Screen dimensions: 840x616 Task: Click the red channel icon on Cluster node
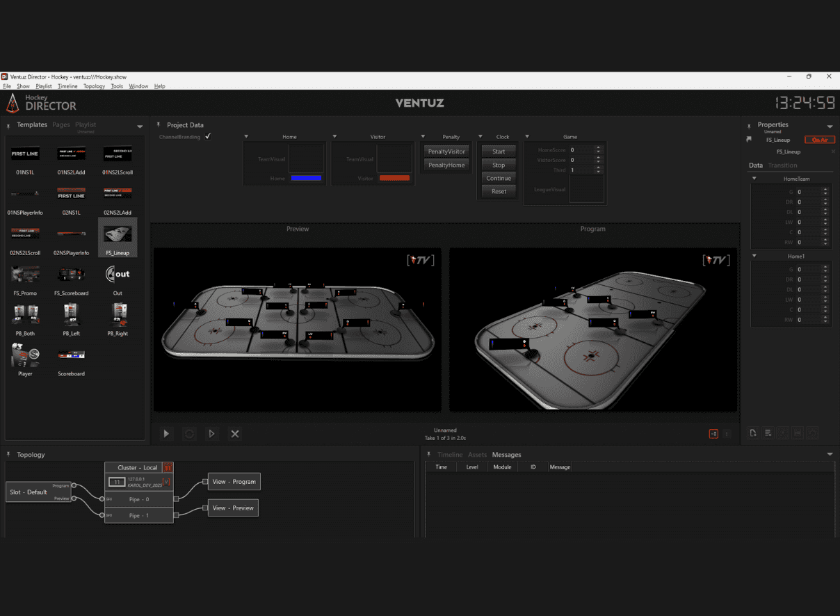167,468
